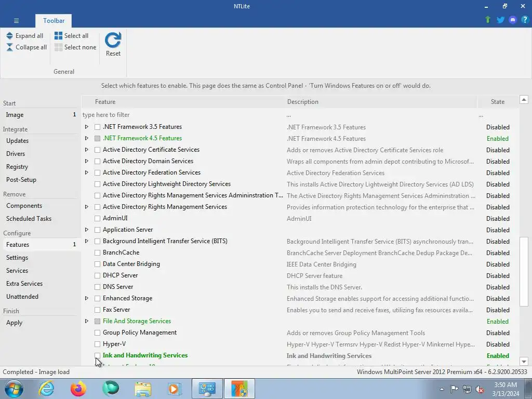The image size is (532, 399).
Task: Click the feature filter text field
Action: coord(182,115)
